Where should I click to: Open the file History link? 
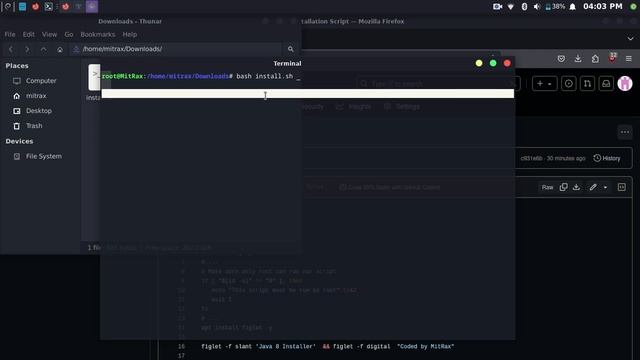click(607, 158)
